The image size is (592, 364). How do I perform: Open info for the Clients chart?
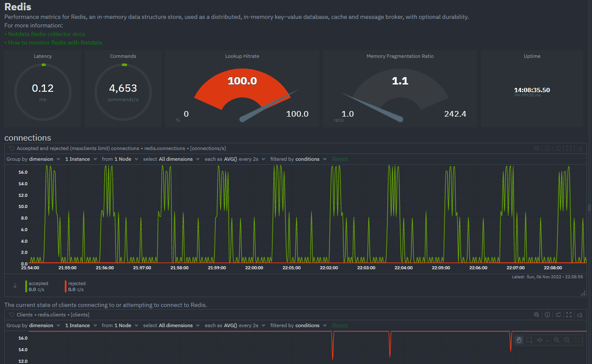[547, 315]
